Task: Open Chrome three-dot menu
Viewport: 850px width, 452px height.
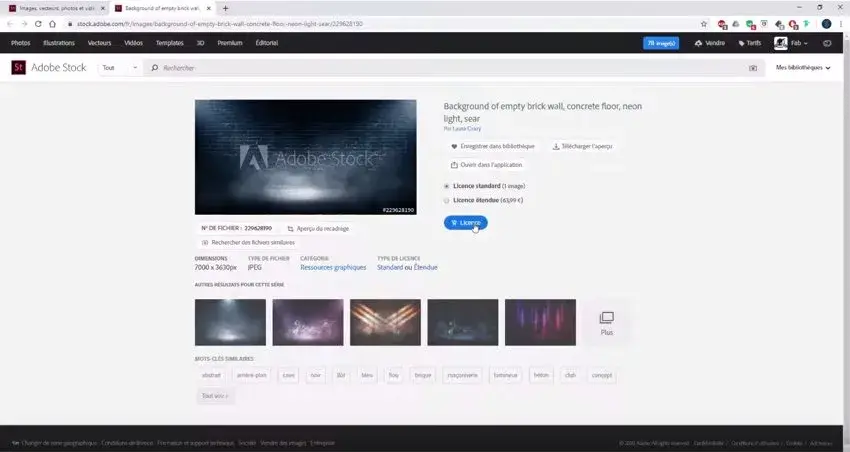Action: 842,24
